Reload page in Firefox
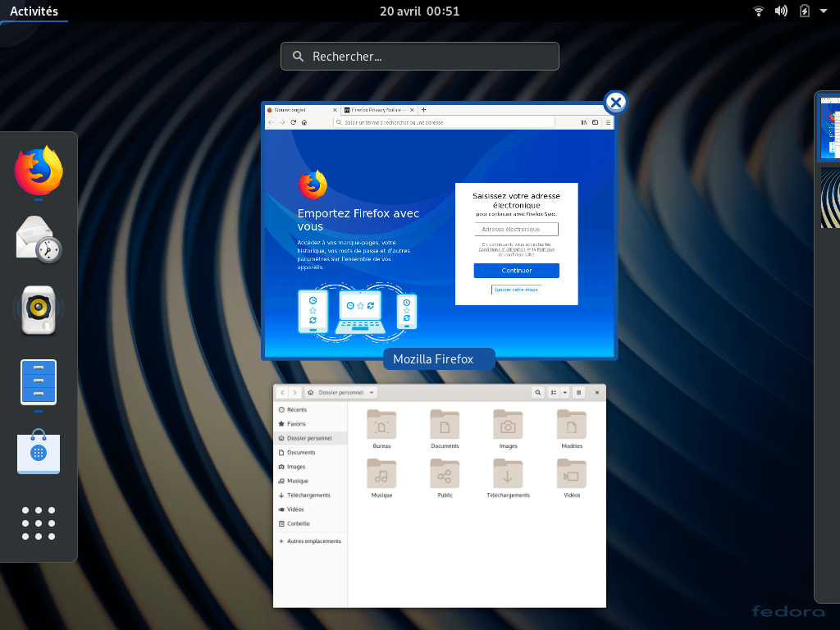This screenshot has height=630, width=840. [x=294, y=122]
